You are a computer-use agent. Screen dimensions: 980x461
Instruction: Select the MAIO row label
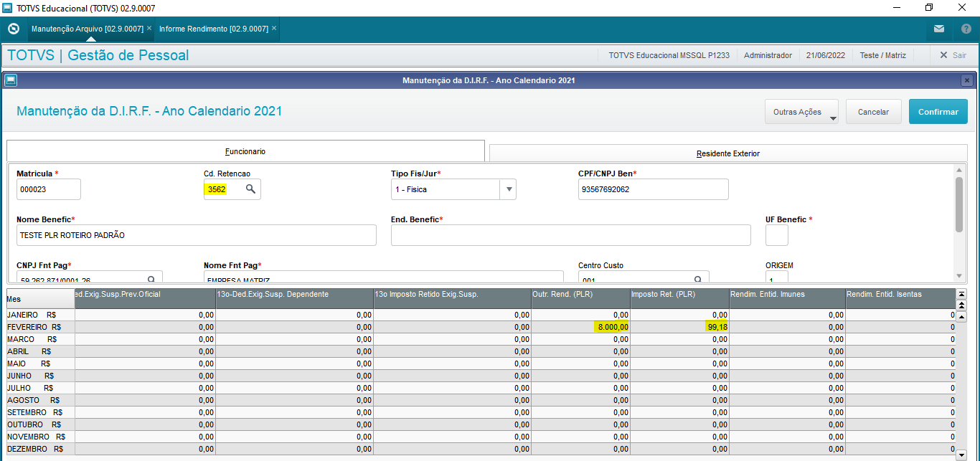coord(40,363)
